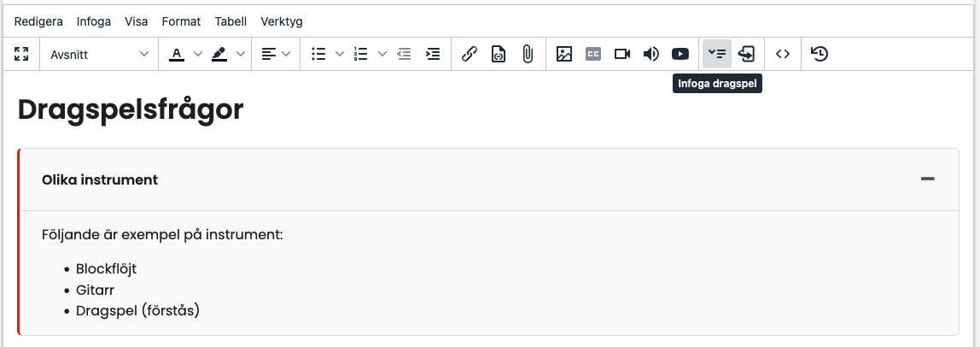980x347 pixels.
Task: Open the source code view
Action: [783, 54]
